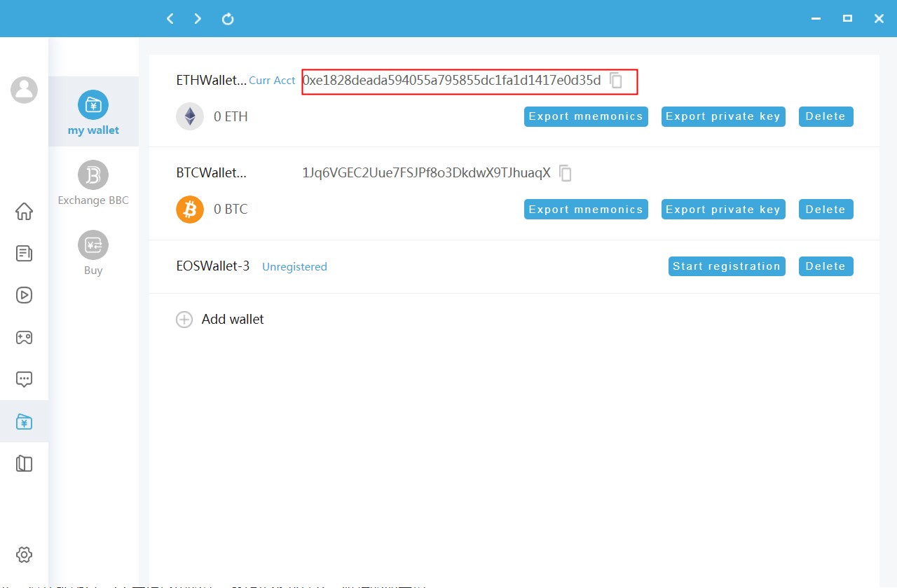Click Add wallet
The width and height of the screenshot is (897, 588).
point(220,320)
